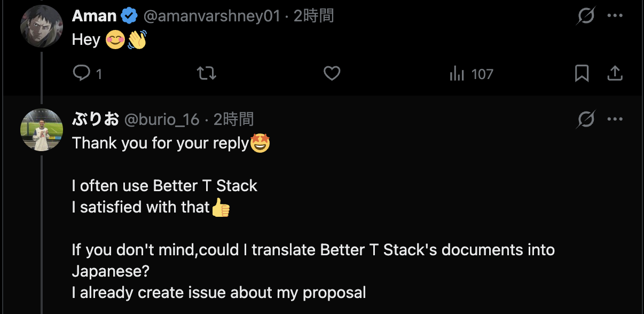
Task: Click the Aman display name
Action: tap(94, 16)
